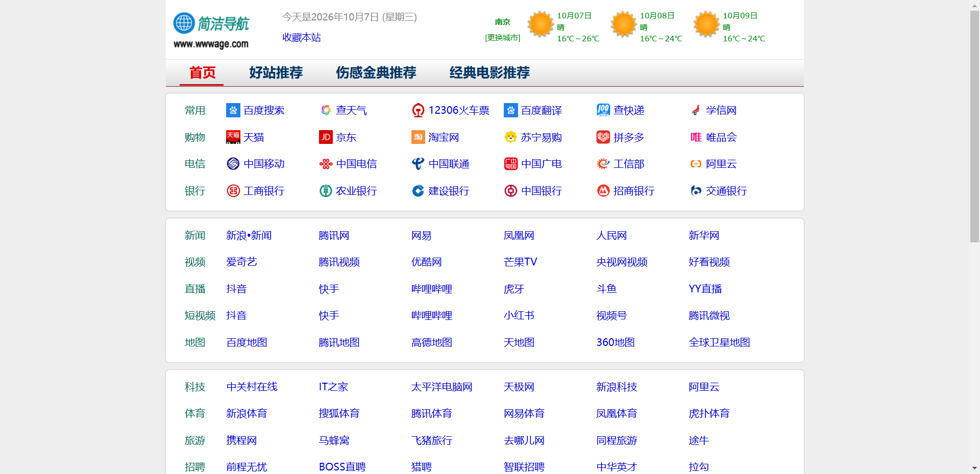
Task: Click the China Mobile logo icon
Action: [x=233, y=164]
